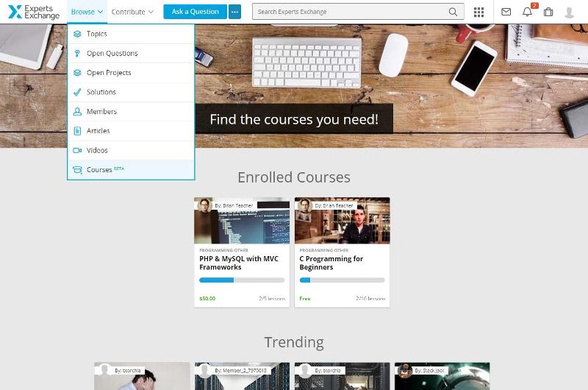588x390 pixels.
Task: Click the search magnifier icon
Action: coord(453,12)
